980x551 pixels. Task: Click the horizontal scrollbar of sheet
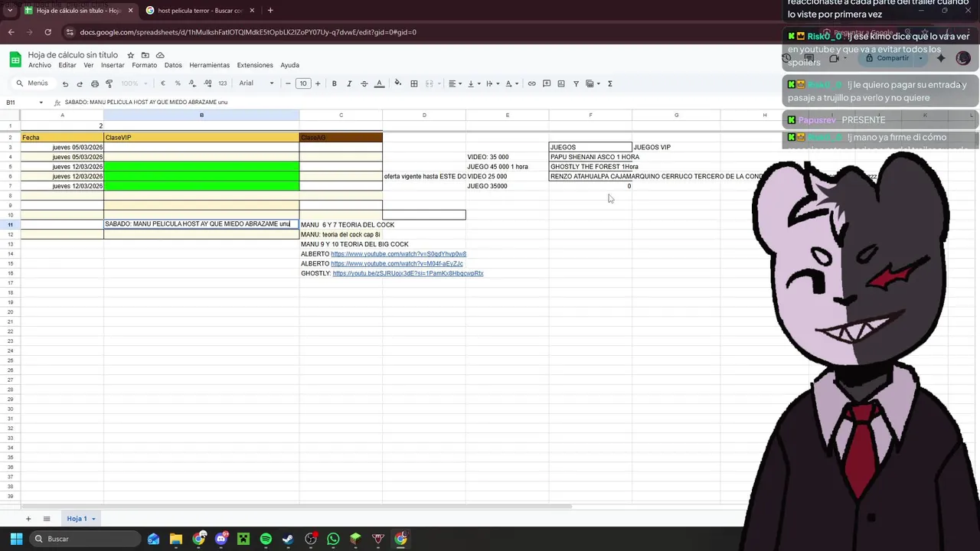(296, 506)
